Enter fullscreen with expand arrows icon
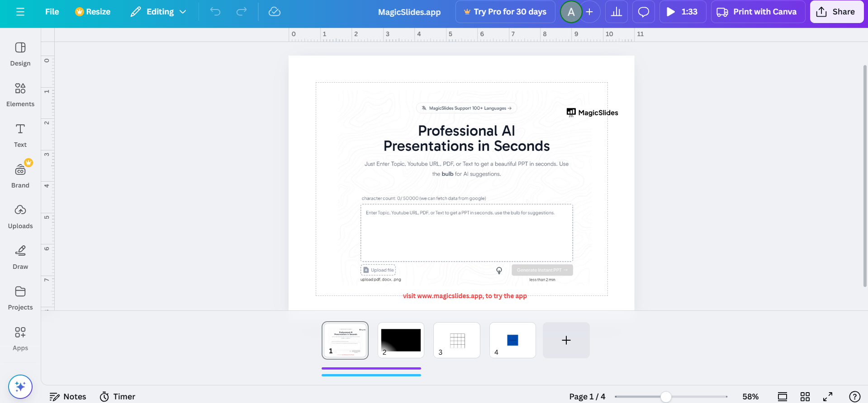 pos(828,397)
